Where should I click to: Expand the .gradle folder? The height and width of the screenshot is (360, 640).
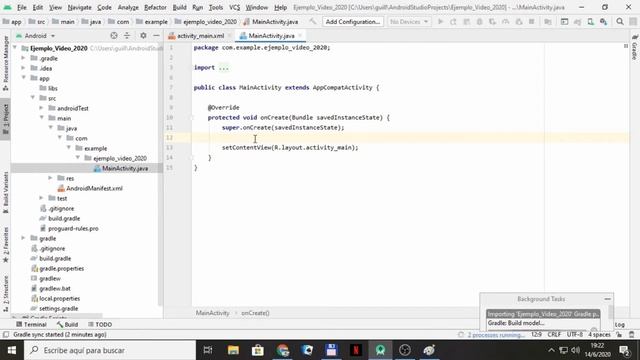(x=24, y=58)
